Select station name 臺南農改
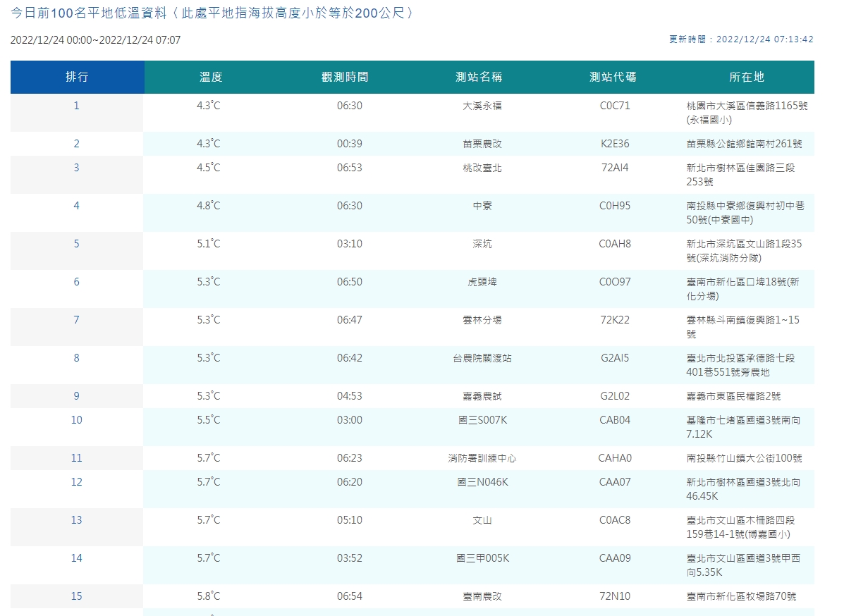 [482, 596]
